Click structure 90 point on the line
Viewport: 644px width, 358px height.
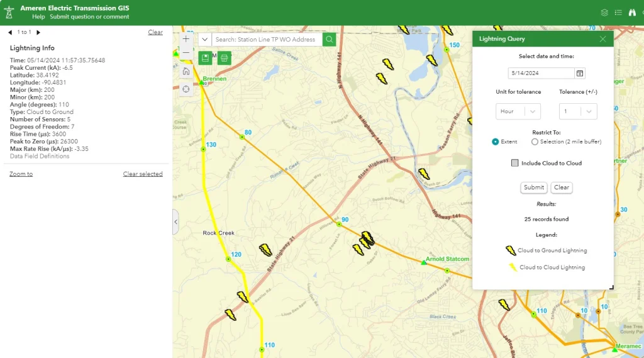click(x=339, y=225)
